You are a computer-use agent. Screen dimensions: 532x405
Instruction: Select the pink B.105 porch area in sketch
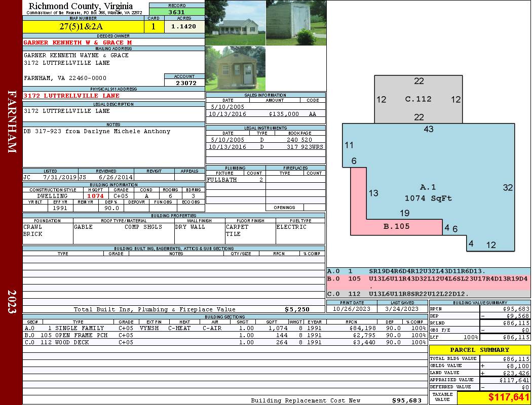point(396,227)
